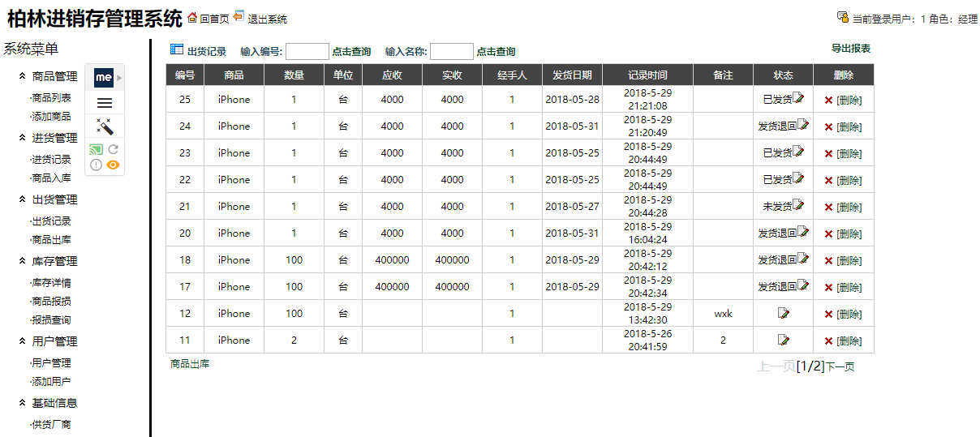Collapse the 进货管理 menu section
The height and width of the screenshot is (437, 980).
pyautogui.click(x=22, y=138)
